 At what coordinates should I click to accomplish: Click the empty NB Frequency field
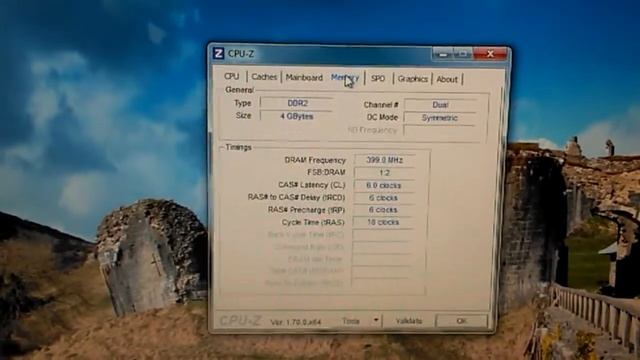pos(440,131)
